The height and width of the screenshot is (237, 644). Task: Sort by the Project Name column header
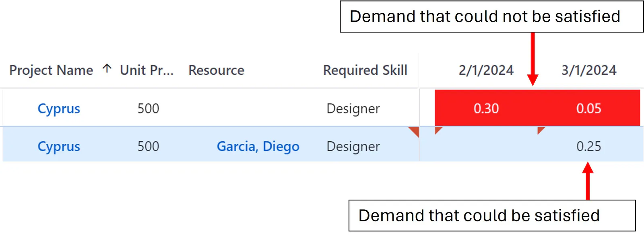pyautogui.click(x=51, y=70)
